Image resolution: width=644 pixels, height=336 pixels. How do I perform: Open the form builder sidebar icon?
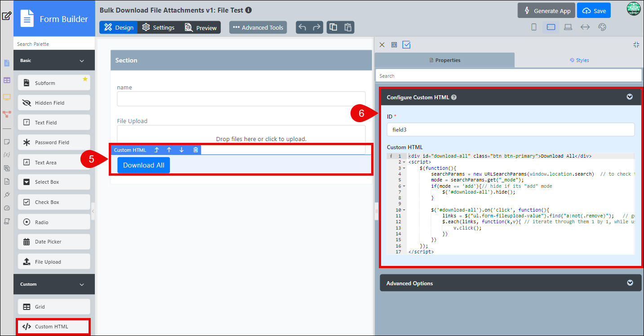coord(7,63)
